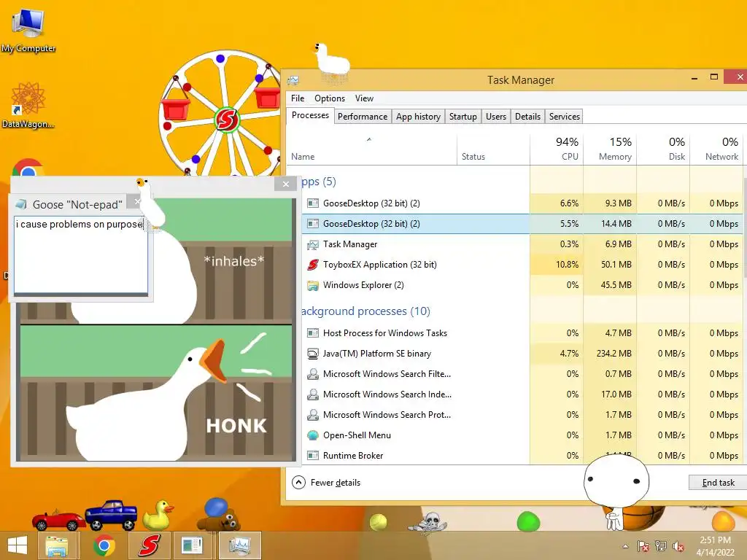Activate Task Manager taskbar button
Viewport: 747px width, 560px height.
[239, 545]
